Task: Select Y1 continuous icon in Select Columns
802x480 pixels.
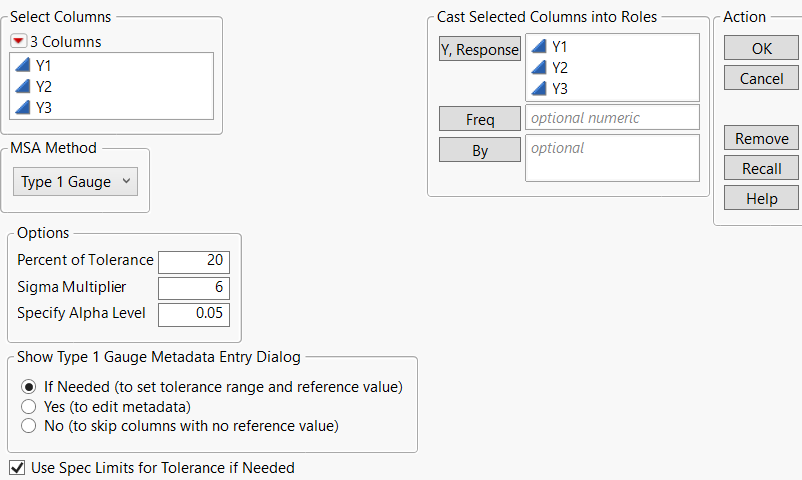Action: pos(22,65)
